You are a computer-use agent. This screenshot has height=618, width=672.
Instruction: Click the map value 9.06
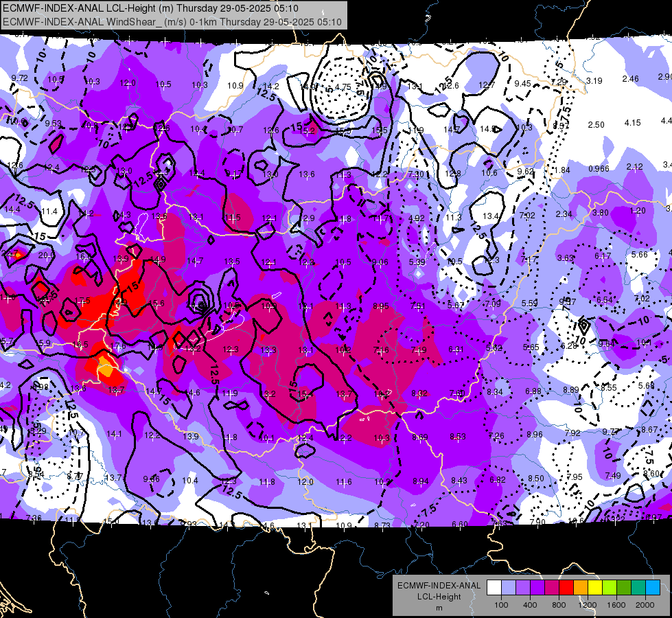380,262
